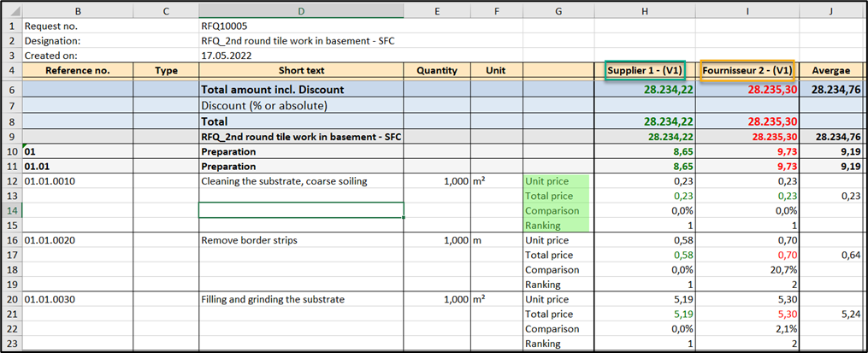Image resolution: width=868 pixels, height=353 pixels.
Task: Click the row 14 header
Action: [x=12, y=210]
